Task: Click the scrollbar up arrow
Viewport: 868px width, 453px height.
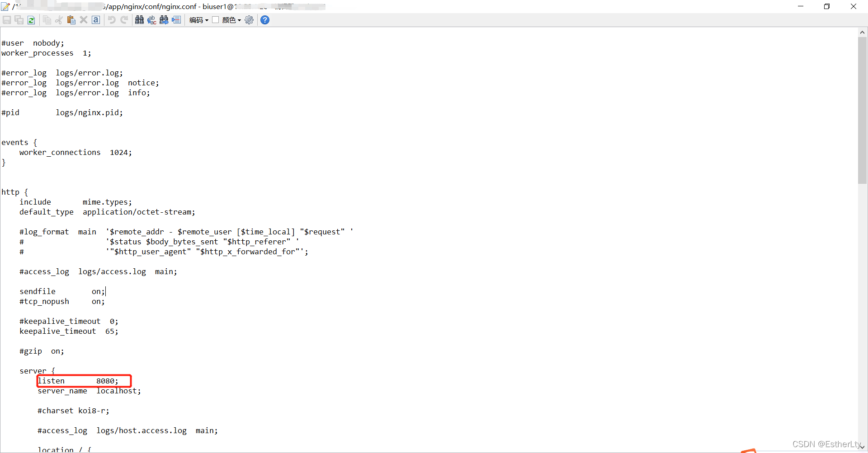Action: click(x=862, y=32)
